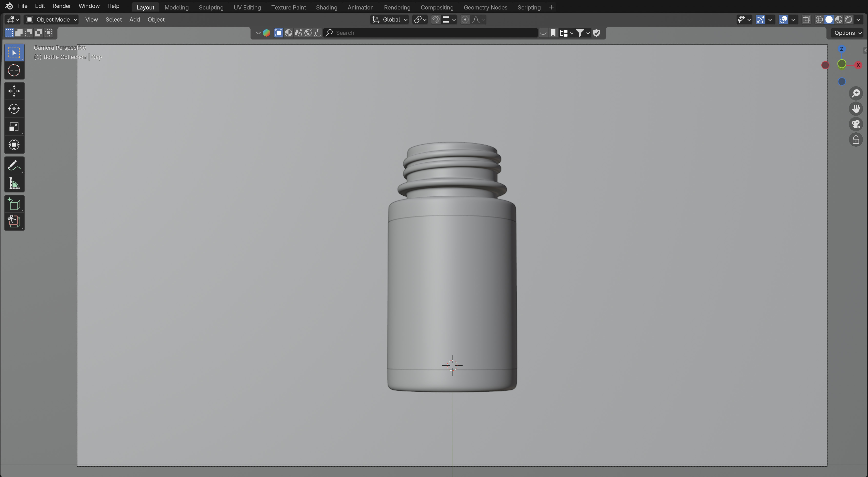Switch to the Geometry Nodes workspace tab
This screenshot has width=868, height=477.
point(485,7)
